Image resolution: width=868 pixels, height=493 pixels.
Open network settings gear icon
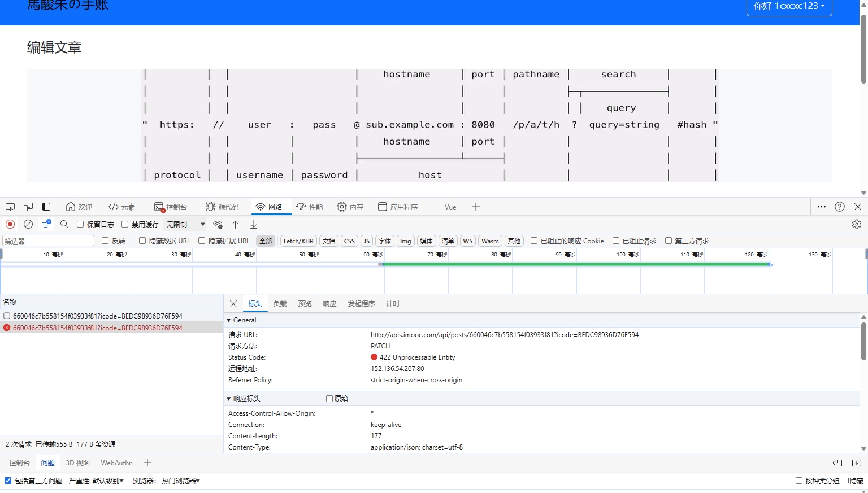tap(857, 224)
